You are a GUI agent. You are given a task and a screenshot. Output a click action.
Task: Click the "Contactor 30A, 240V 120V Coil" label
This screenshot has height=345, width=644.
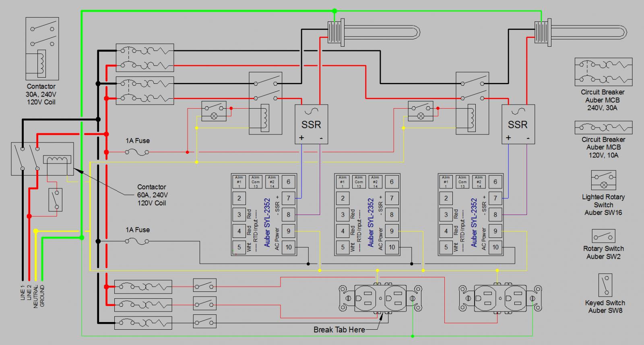pyautogui.click(x=41, y=94)
